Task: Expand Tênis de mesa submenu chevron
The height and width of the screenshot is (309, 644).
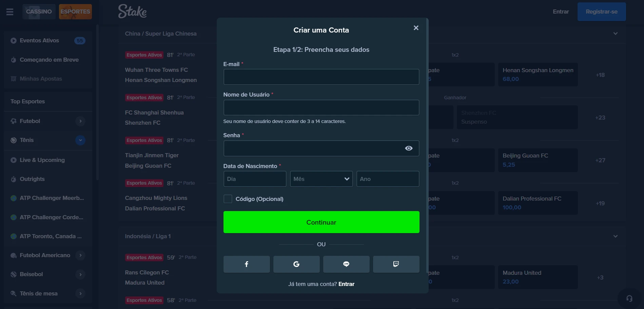Action: [80, 293]
